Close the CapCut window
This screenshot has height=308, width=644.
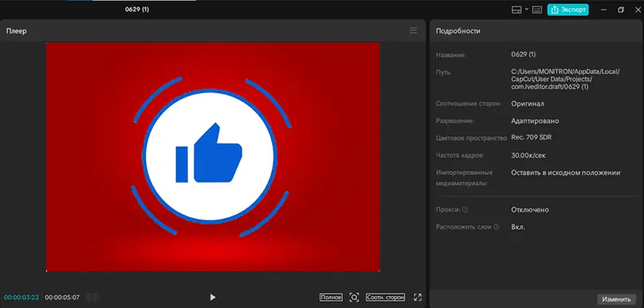point(638,10)
